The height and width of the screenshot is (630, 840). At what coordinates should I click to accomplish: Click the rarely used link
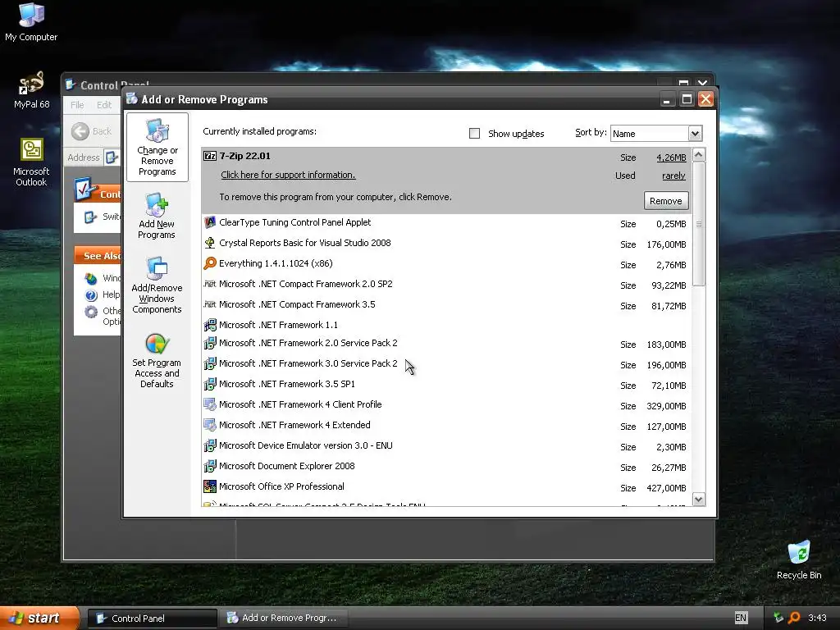[x=673, y=176]
